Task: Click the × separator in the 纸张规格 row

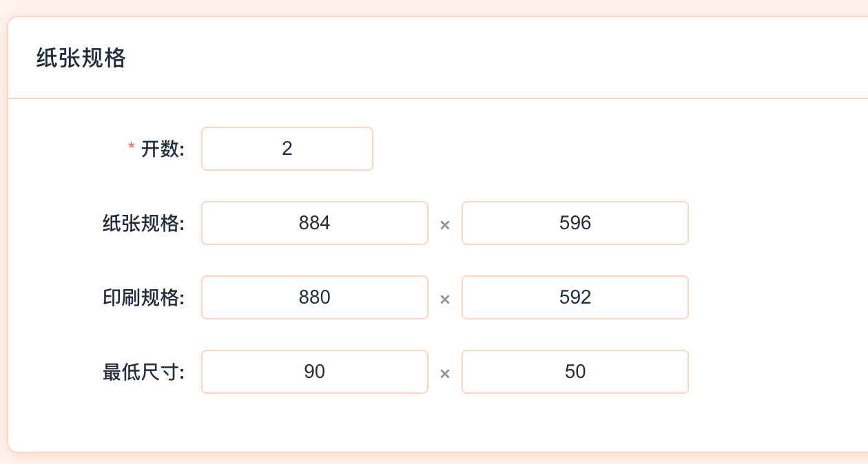Action: [445, 224]
